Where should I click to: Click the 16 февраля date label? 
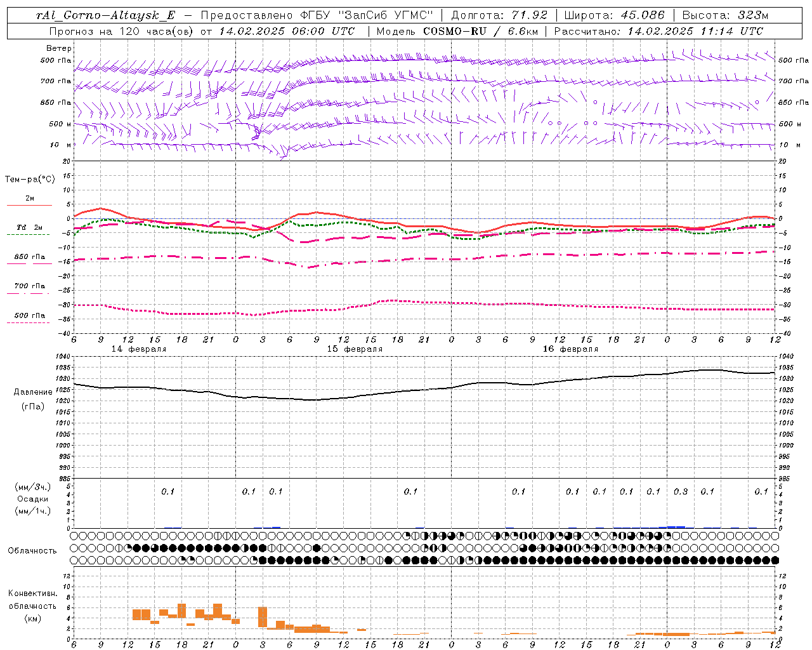[570, 349]
